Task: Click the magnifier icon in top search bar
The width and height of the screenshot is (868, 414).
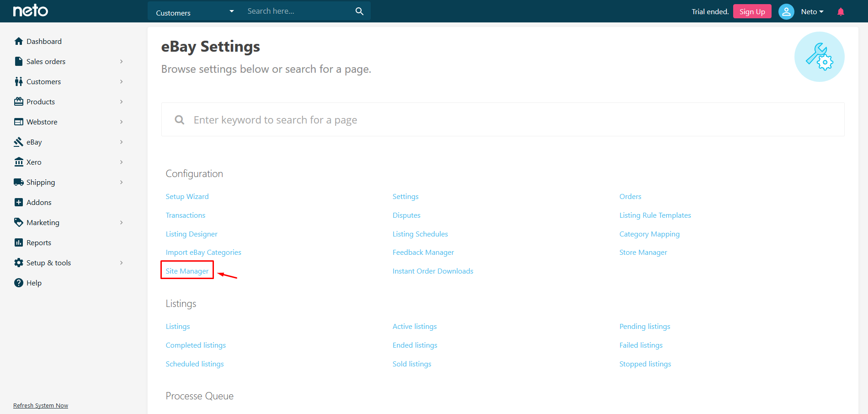Action: click(360, 11)
